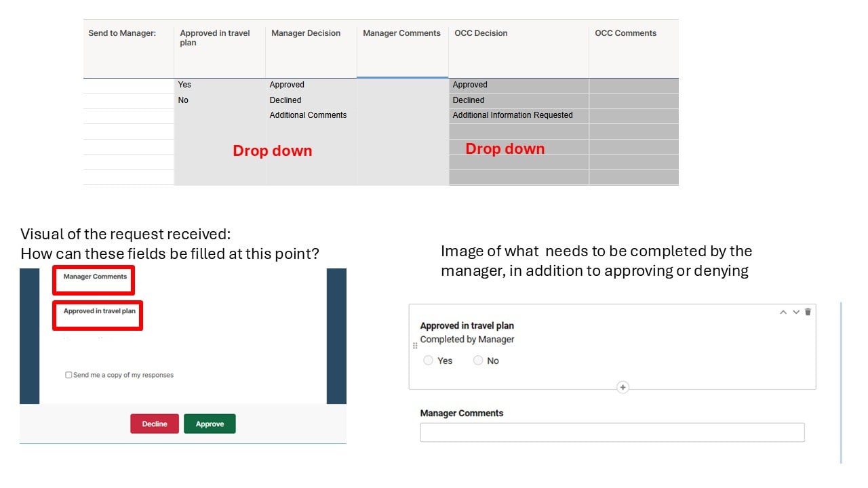This screenshot has width=868, height=488.
Task: Choose Approved under OCC Decision
Action: click(x=470, y=85)
